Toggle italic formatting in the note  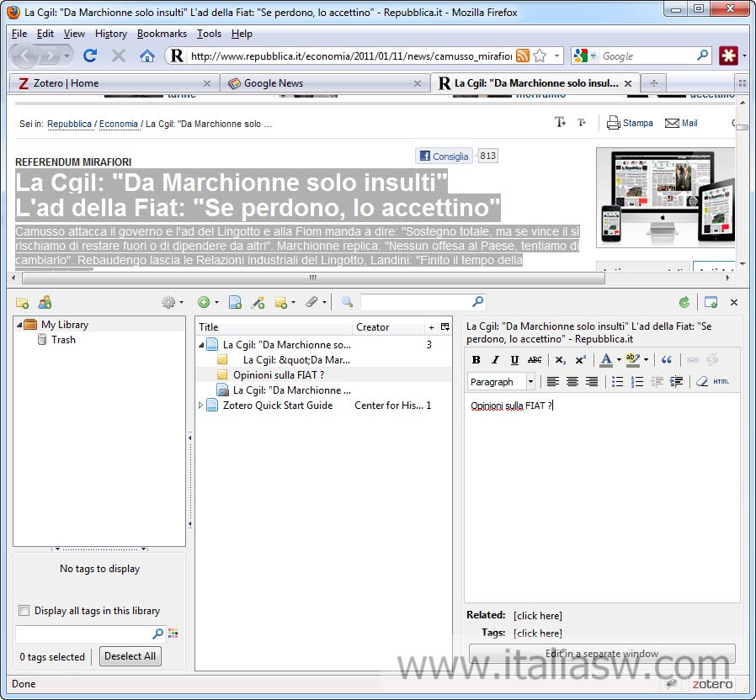point(495,359)
